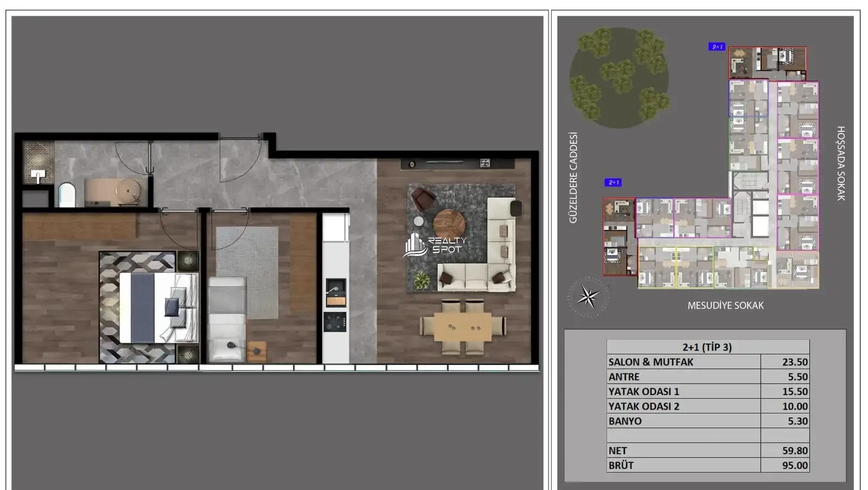Screen dimensions: 868x490
Task: Click the value "59.80"
Action: [x=795, y=450]
